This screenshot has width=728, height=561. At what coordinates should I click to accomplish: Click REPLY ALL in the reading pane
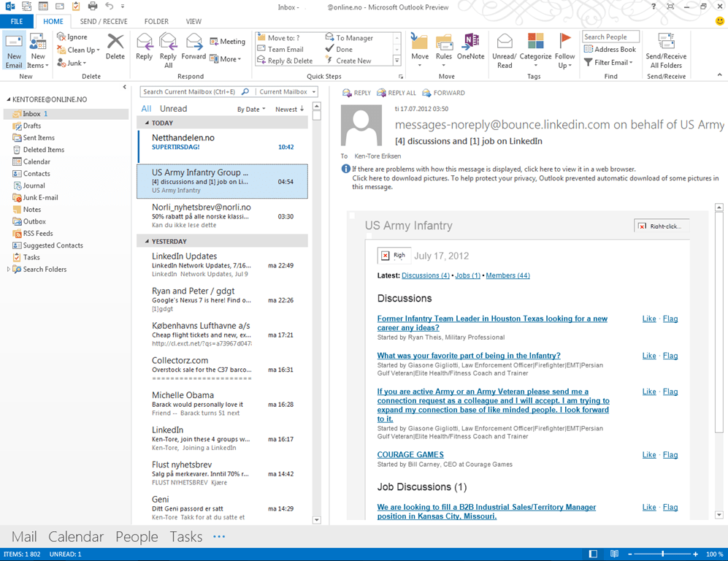[x=396, y=93]
